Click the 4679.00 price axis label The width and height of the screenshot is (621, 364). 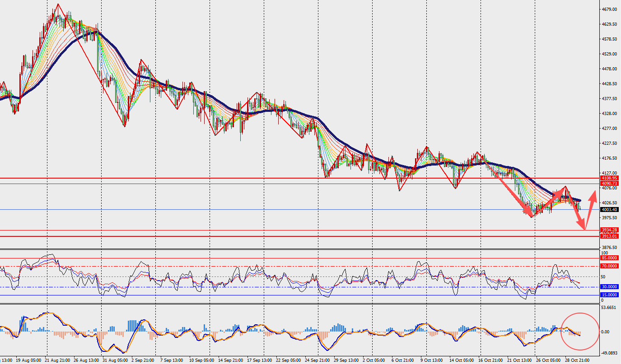tap(609, 9)
